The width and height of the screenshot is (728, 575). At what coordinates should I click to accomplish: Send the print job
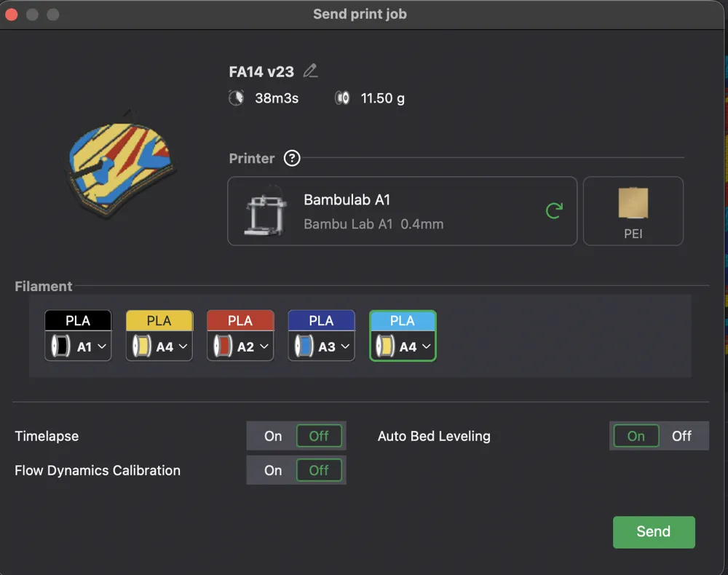654,532
